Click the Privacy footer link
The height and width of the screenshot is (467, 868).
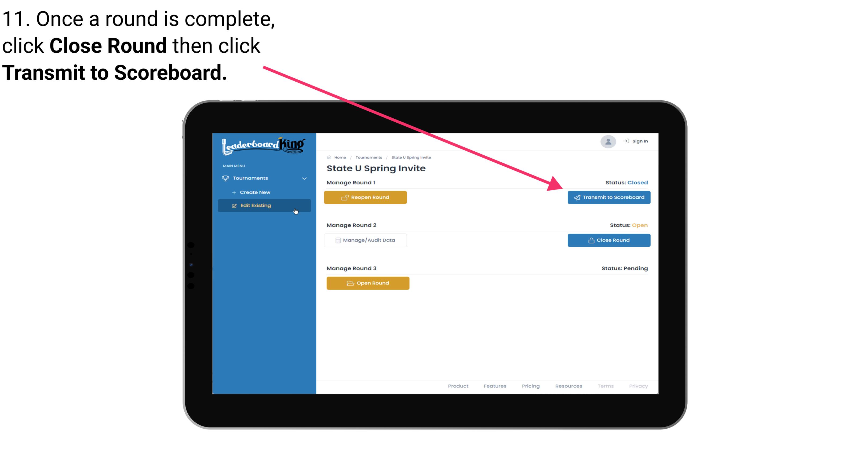(638, 386)
